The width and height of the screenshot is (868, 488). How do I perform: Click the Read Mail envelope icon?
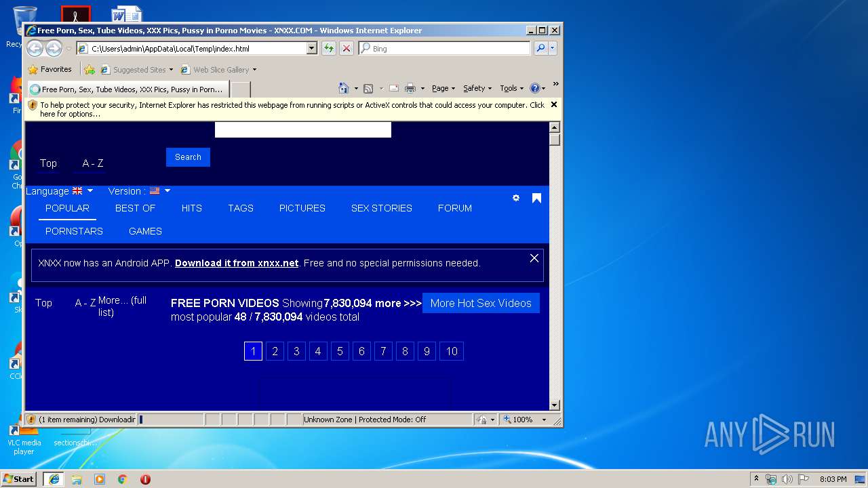393,88
